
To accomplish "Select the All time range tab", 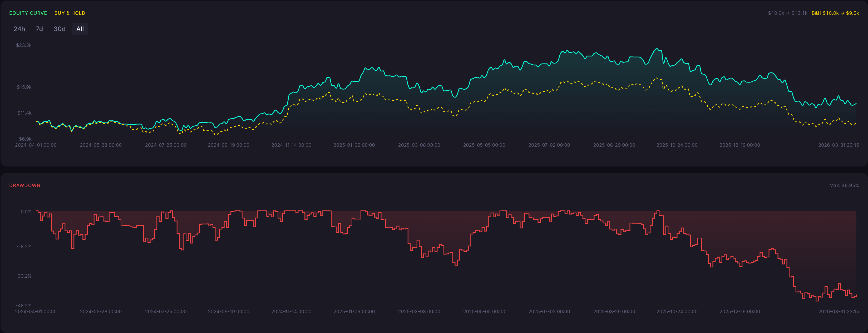I will point(80,29).
